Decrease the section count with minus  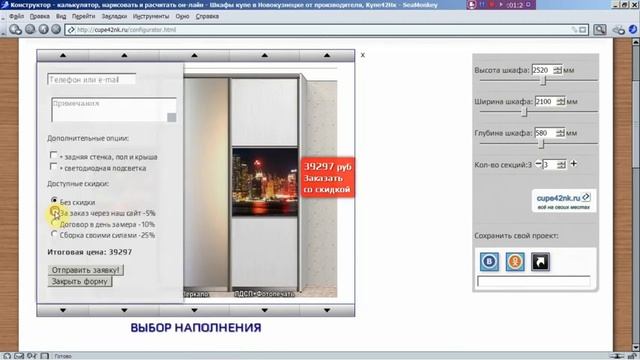click(x=538, y=164)
